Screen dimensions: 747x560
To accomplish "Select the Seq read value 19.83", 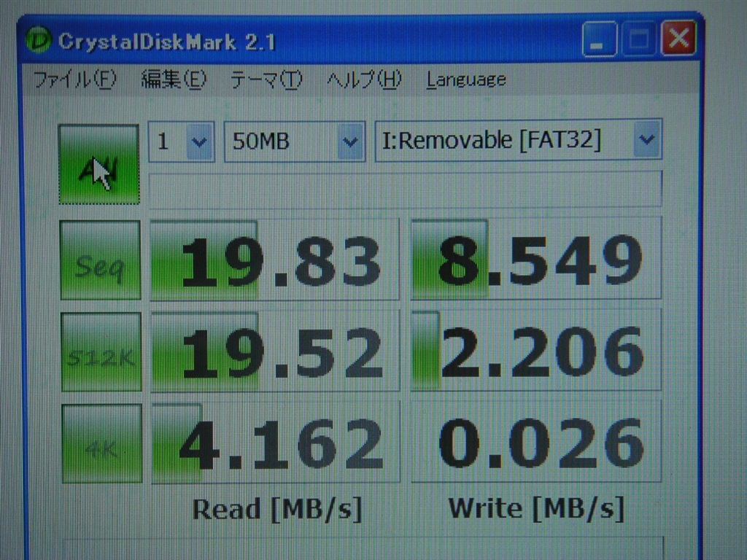I will 275,260.
